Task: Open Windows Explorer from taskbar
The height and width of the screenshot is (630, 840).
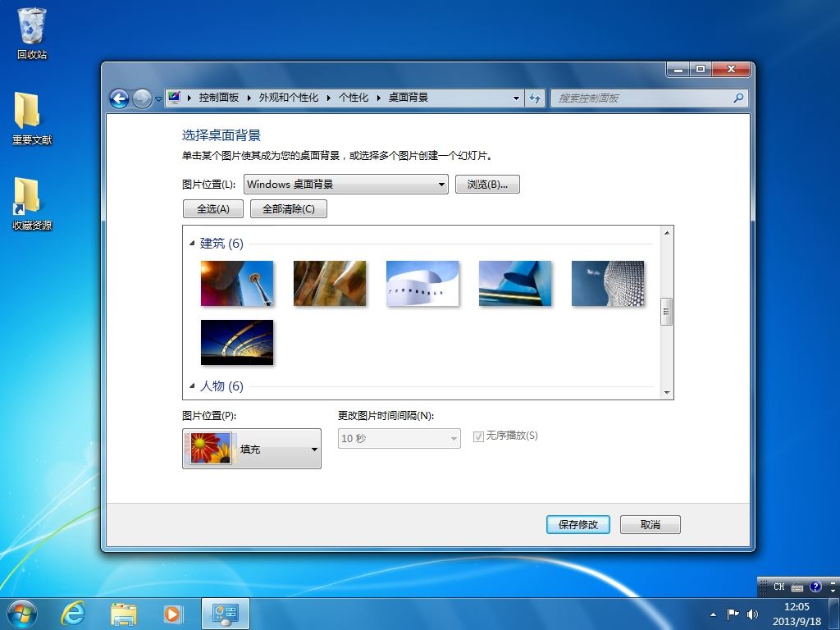Action: 123,614
